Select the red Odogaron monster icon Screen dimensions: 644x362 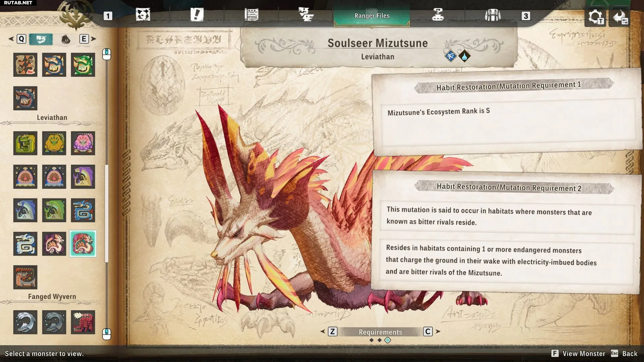point(83,322)
